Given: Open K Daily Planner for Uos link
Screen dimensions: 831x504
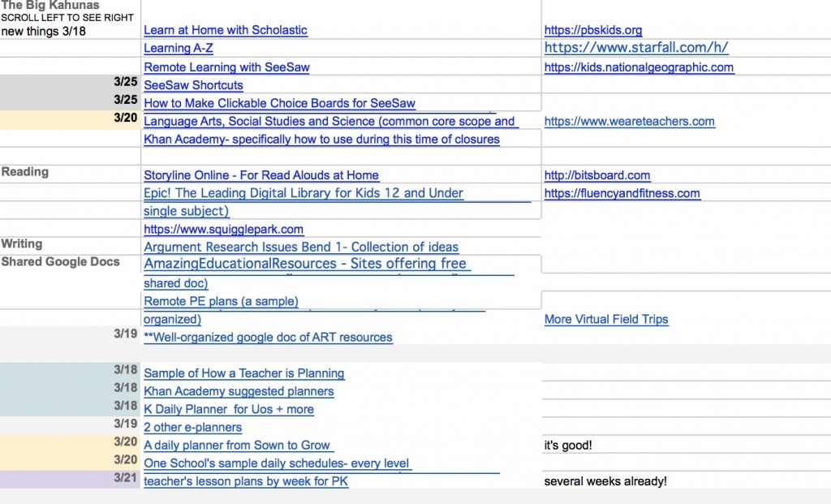Looking at the screenshot, I should tap(228, 410).
